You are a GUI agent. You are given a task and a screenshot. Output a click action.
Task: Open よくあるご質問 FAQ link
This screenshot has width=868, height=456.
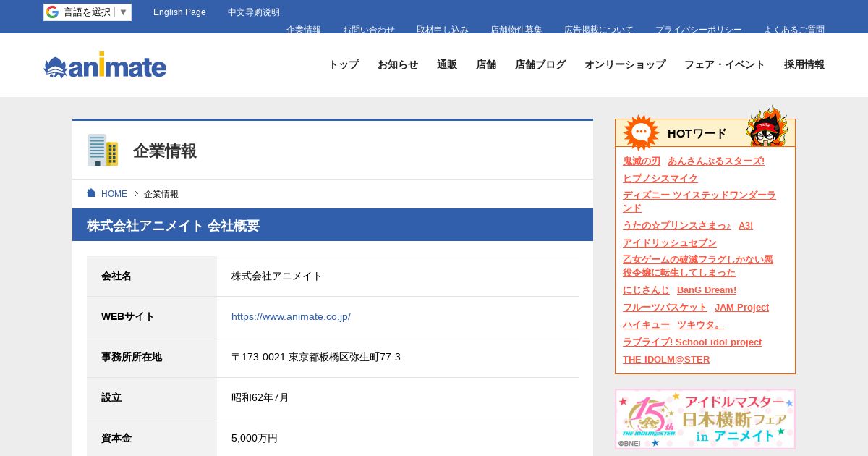(794, 30)
